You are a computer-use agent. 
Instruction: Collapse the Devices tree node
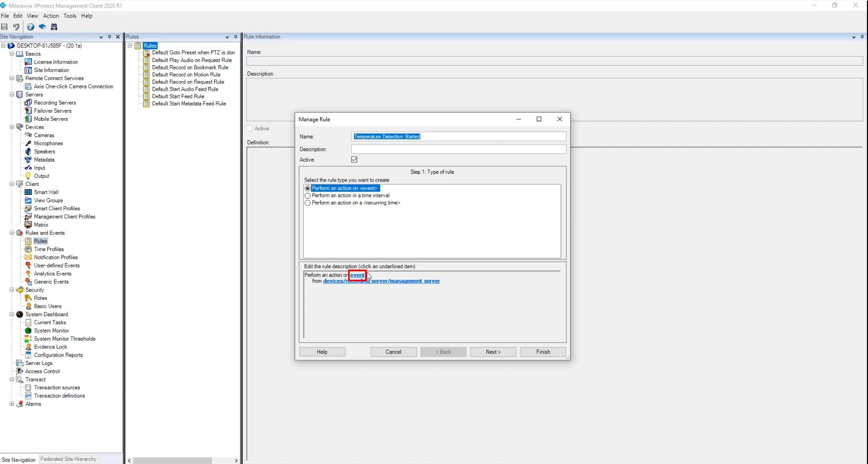coord(12,127)
